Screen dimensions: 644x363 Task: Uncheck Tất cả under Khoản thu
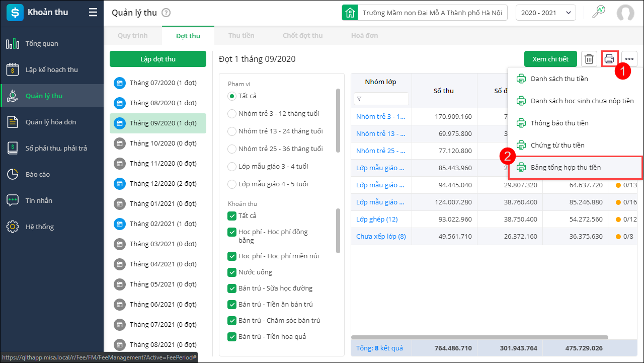coord(232,216)
